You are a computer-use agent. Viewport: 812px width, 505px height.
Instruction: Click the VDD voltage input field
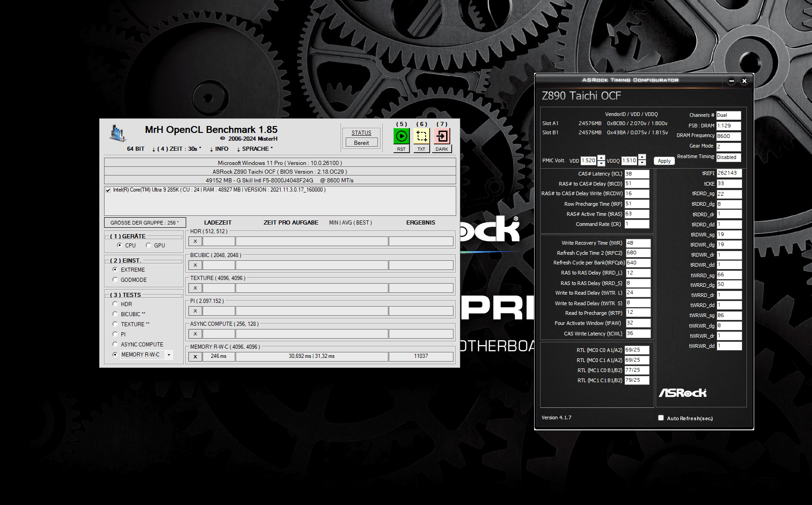(588, 161)
